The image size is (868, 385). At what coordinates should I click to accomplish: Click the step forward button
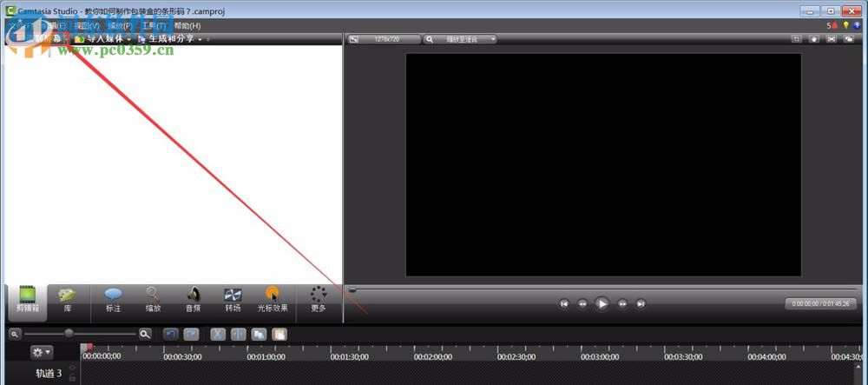pos(622,303)
